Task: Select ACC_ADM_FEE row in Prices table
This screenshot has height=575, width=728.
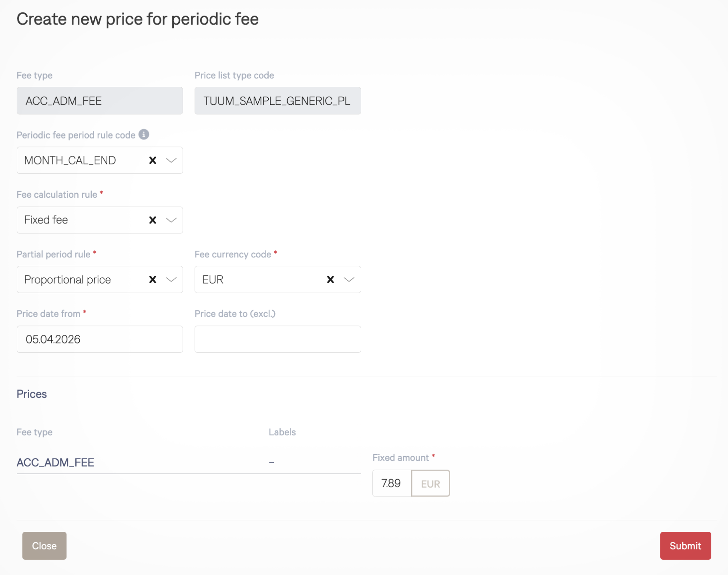Action: pyautogui.click(x=55, y=462)
